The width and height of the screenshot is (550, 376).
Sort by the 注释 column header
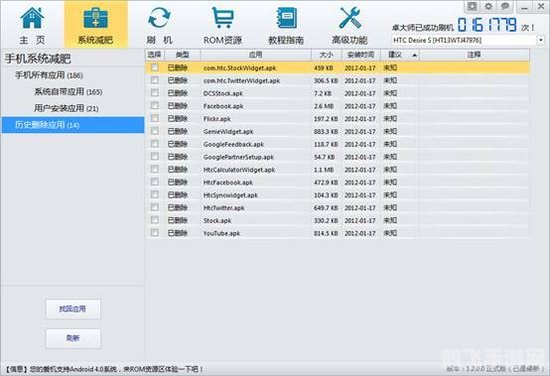pyautogui.click(x=474, y=55)
